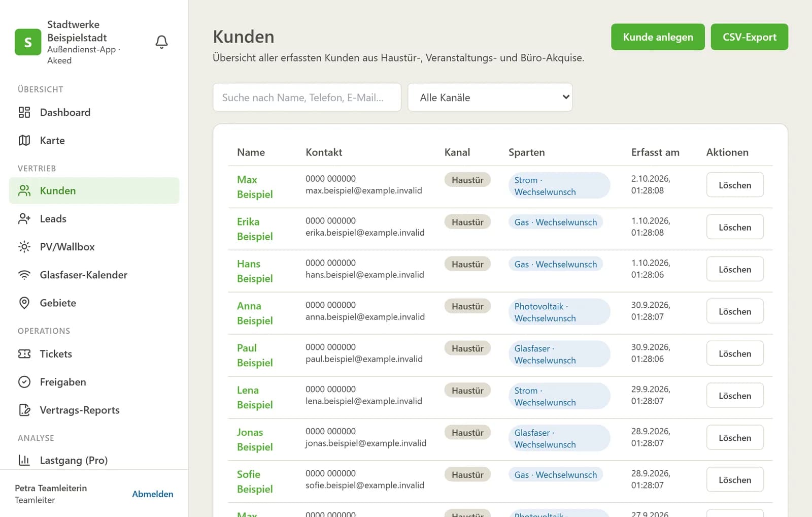
Task: Click the Kunden people icon
Action: click(x=24, y=190)
